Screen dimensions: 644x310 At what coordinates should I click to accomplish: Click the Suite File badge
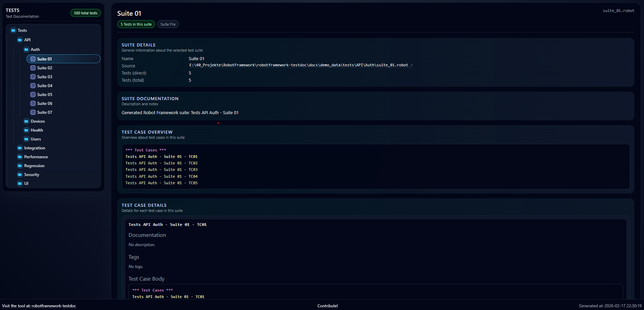pos(168,24)
